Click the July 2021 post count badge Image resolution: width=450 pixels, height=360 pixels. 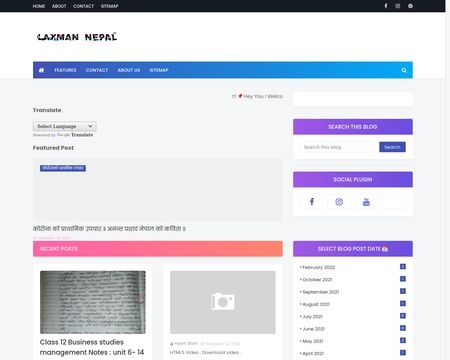pyautogui.click(x=403, y=316)
